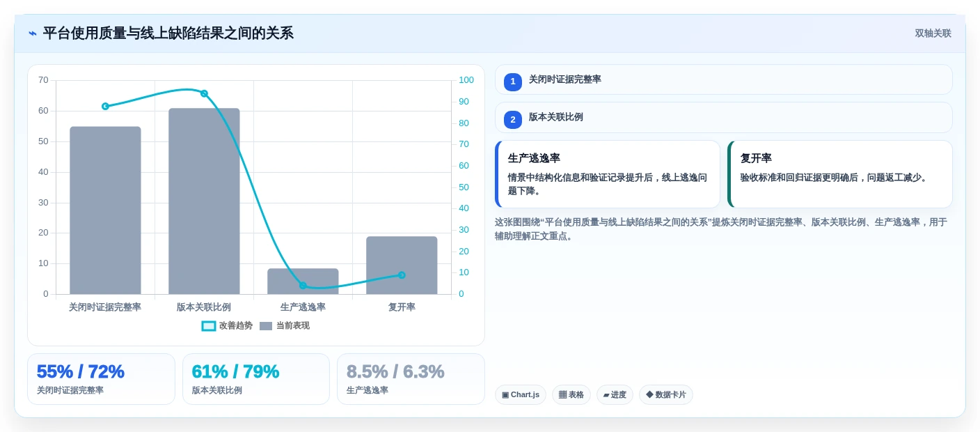This screenshot has width=980, height=432.
Task: Click 生产逃逸率 caption under 8.5% / 6.3%
Action: 367,391
